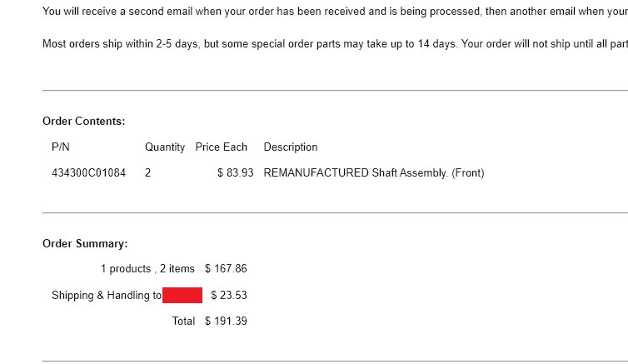Click the Order Contents heading
Image resolution: width=628 pixels, height=364 pixels.
tap(84, 122)
